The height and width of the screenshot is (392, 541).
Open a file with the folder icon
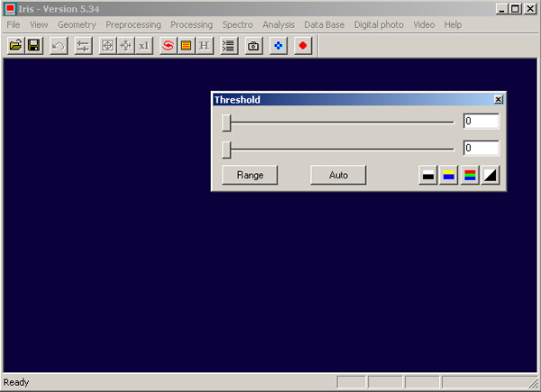coord(16,46)
